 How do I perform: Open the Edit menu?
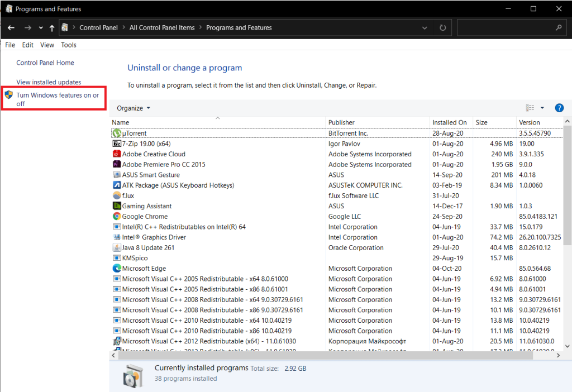coord(28,45)
